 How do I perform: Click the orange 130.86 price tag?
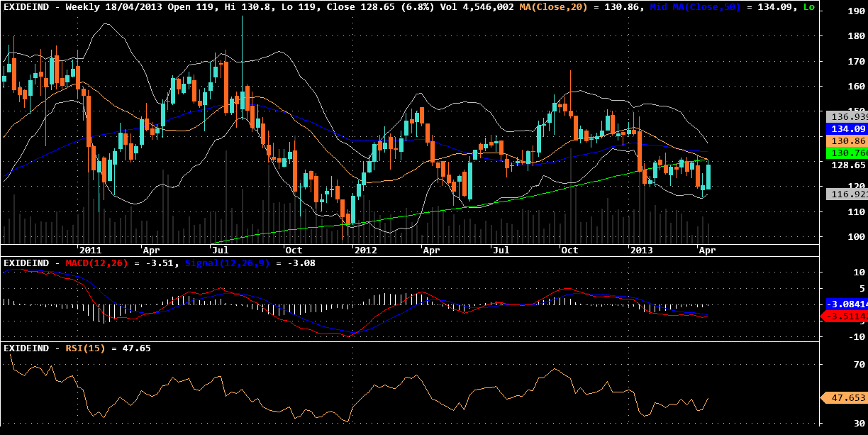(x=847, y=141)
